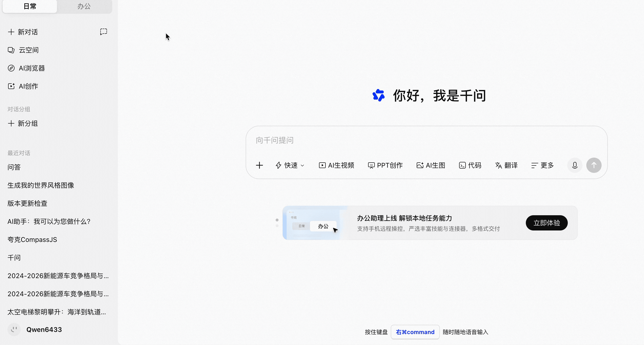Click the 随时随地语音输入 hint text
The image size is (644, 345).
tap(465, 332)
